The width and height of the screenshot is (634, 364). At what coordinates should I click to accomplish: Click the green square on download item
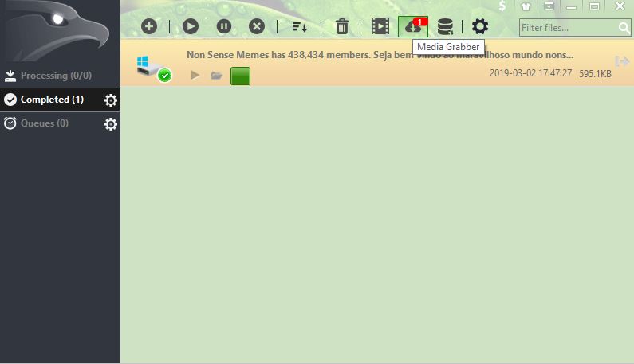[240, 76]
